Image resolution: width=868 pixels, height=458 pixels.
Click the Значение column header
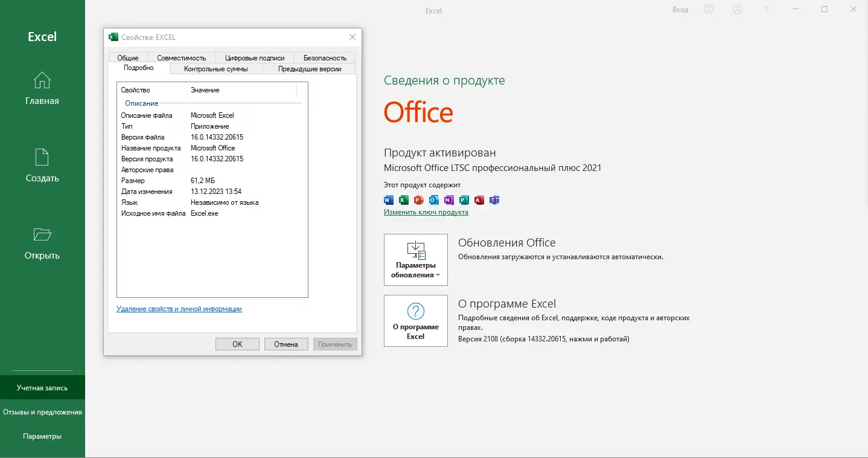241,90
